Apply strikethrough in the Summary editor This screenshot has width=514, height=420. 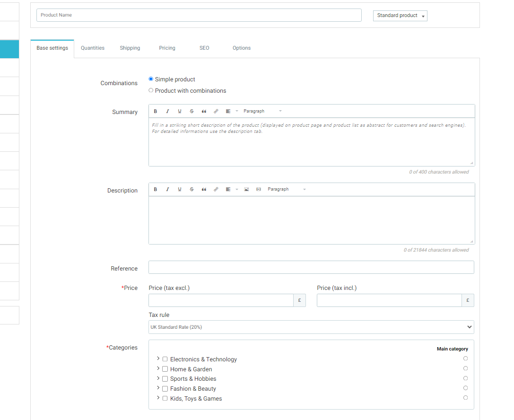pos(192,111)
